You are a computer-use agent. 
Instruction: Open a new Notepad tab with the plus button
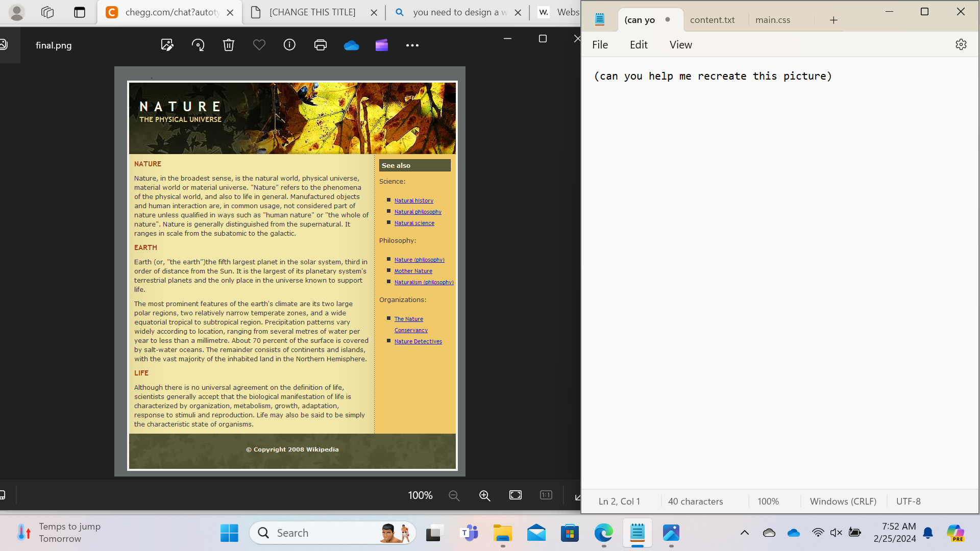(x=834, y=19)
